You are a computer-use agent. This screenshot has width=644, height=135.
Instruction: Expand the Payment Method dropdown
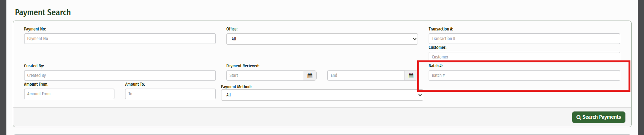322,95
